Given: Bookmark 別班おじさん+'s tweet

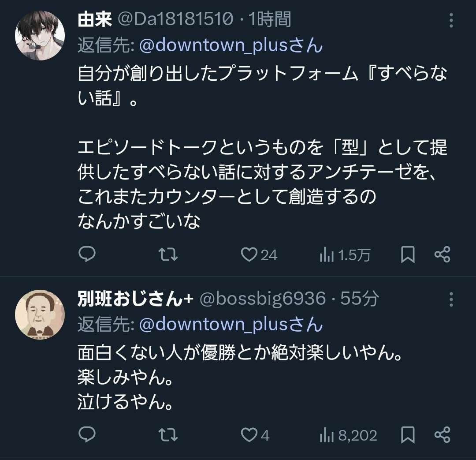Looking at the screenshot, I should click(x=408, y=435).
